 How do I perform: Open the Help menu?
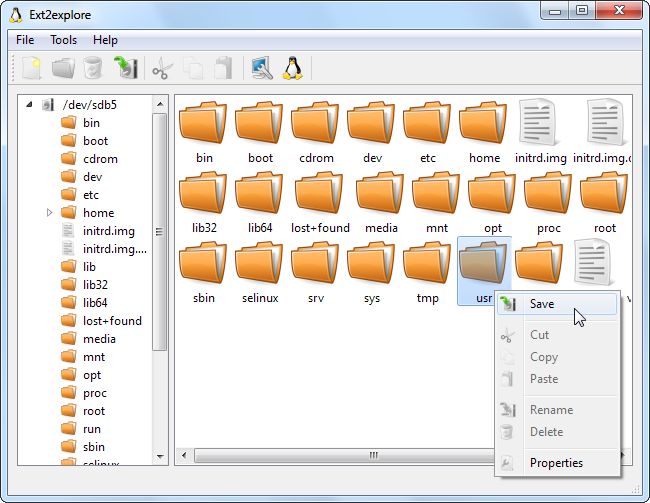coord(105,40)
